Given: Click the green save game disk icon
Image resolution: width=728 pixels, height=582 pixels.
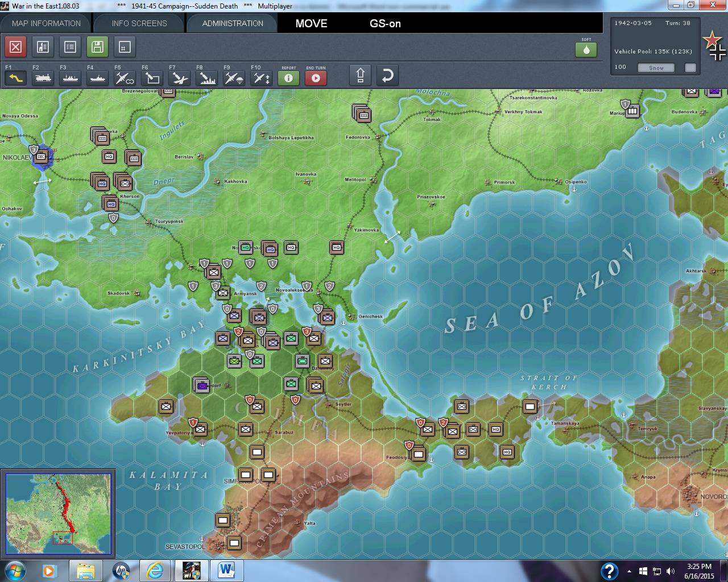Looking at the screenshot, I should coord(97,47).
